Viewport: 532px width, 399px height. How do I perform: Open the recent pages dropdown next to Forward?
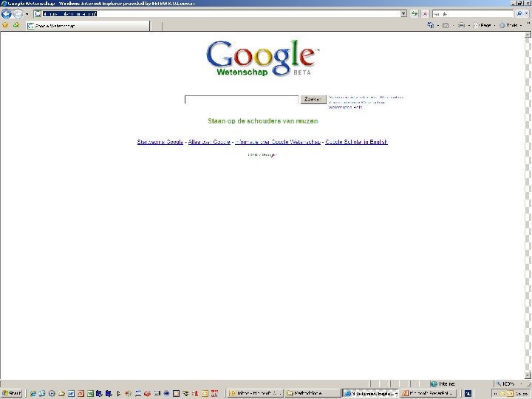coord(27,14)
